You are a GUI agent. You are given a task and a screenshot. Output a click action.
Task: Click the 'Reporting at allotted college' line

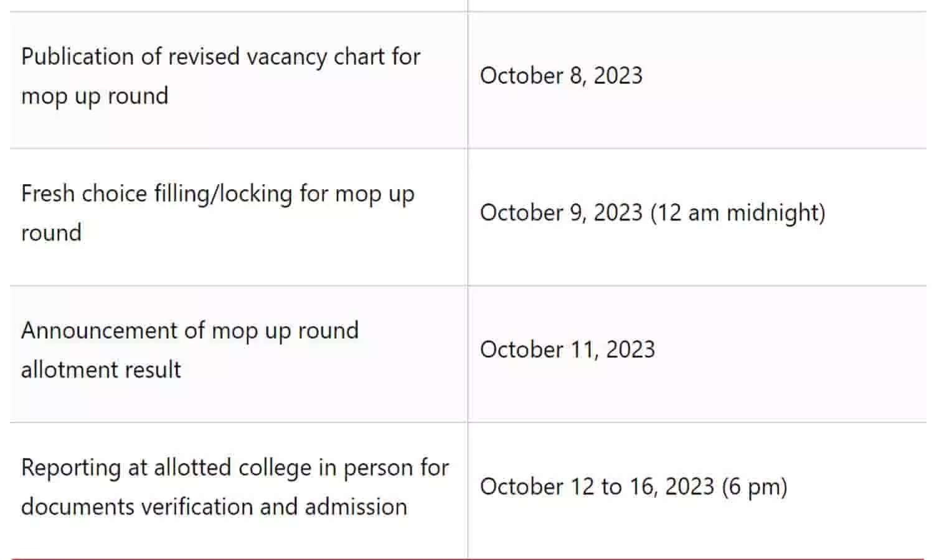(x=235, y=468)
